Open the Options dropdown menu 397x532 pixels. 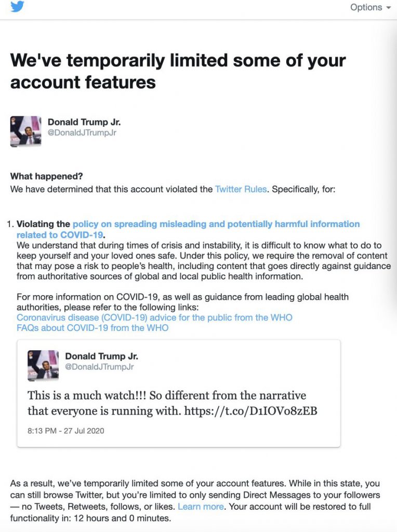(x=370, y=7)
